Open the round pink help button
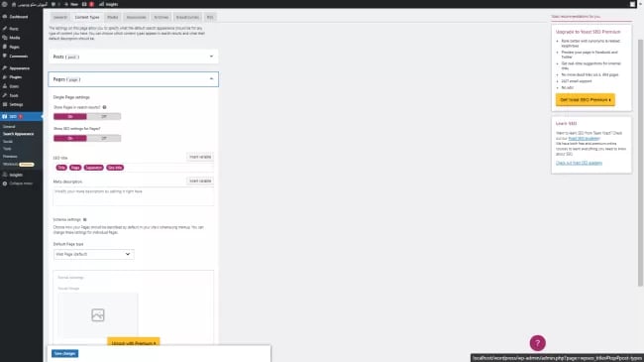Screen dimensions: 644x362 tap(537, 343)
